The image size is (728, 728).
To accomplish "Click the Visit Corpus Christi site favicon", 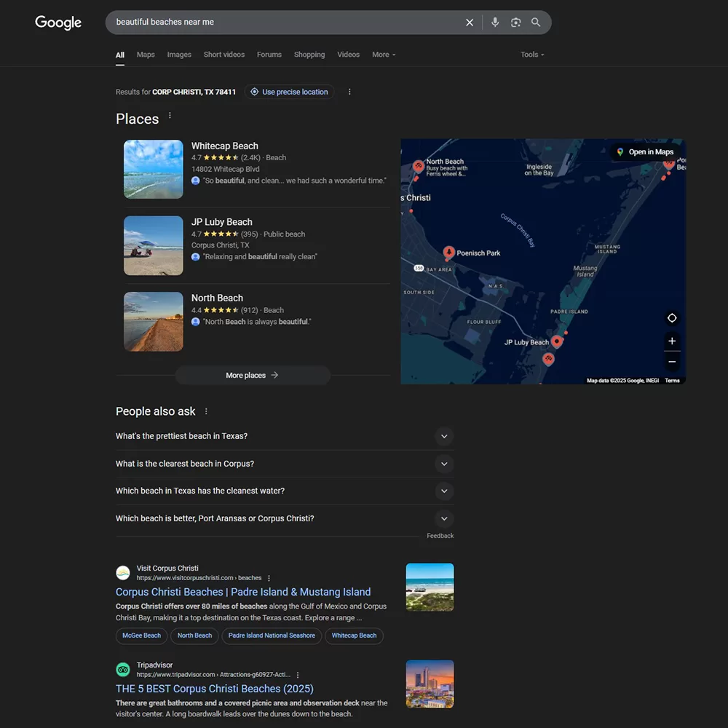I will pyautogui.click(x=123, y=572).
